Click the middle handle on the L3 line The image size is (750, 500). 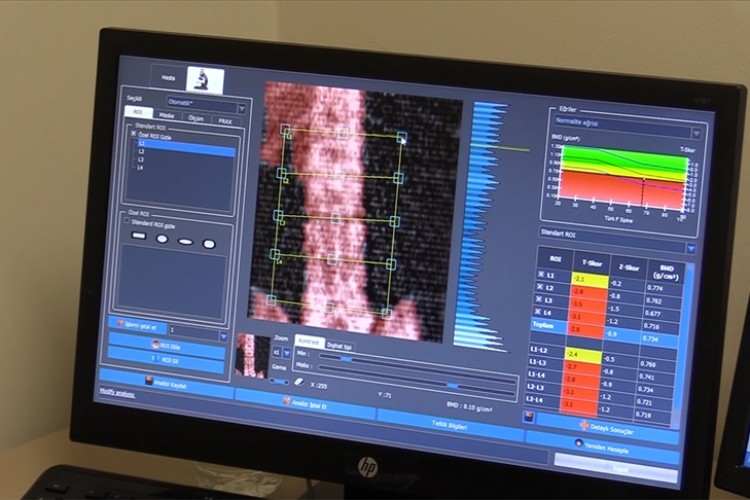click(x=336, y=218)
